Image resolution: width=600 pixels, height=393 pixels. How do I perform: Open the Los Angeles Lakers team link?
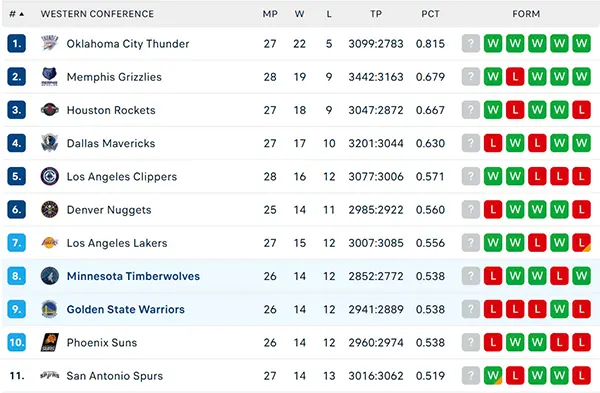[x=117, y=243]
